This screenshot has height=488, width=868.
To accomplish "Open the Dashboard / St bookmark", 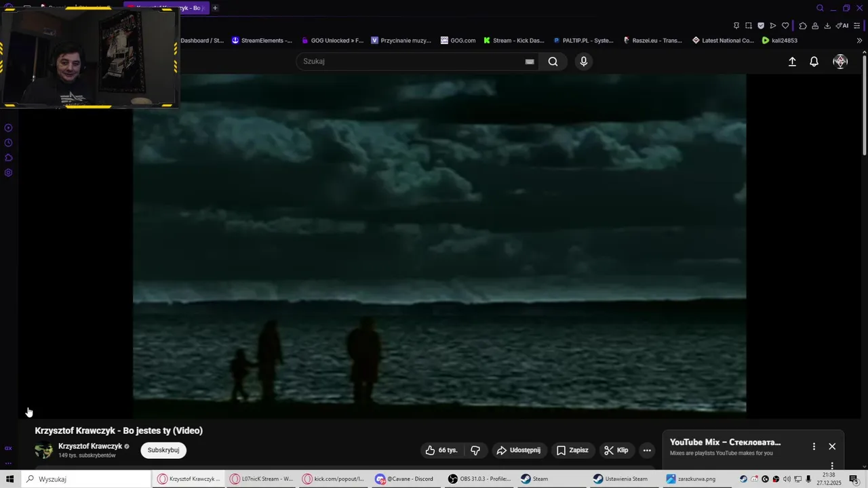I will tap(202, 41).
